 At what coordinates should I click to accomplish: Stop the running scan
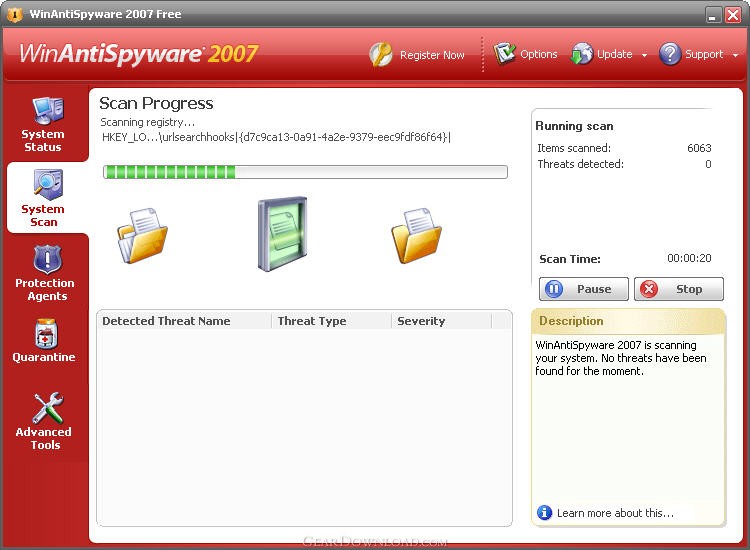coord(679,289)
